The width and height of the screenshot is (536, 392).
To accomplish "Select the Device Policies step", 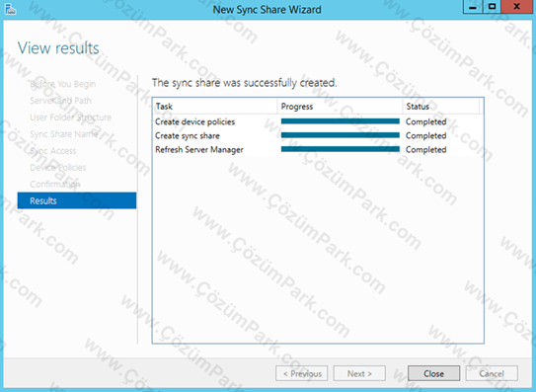I will coord(58,167).
